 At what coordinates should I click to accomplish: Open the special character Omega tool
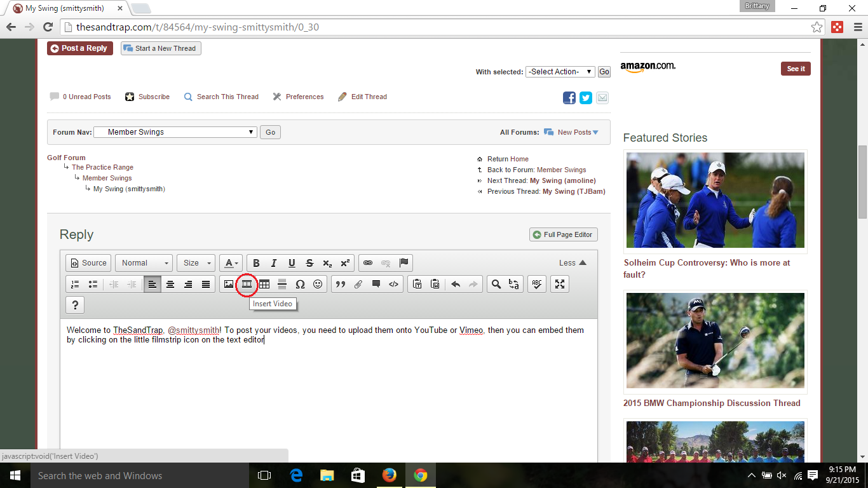pos(300,285)
